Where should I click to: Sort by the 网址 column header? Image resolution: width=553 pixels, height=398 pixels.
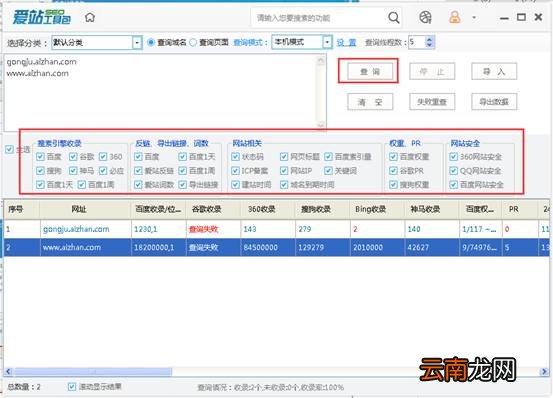point(85,209)
